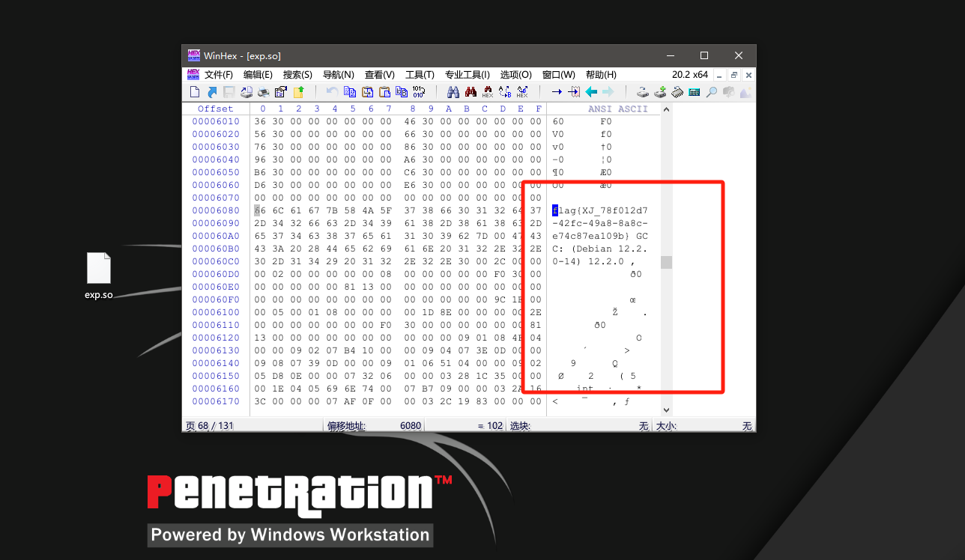
Task: Click the Open folder yellow icon
Action: point(298,92)
